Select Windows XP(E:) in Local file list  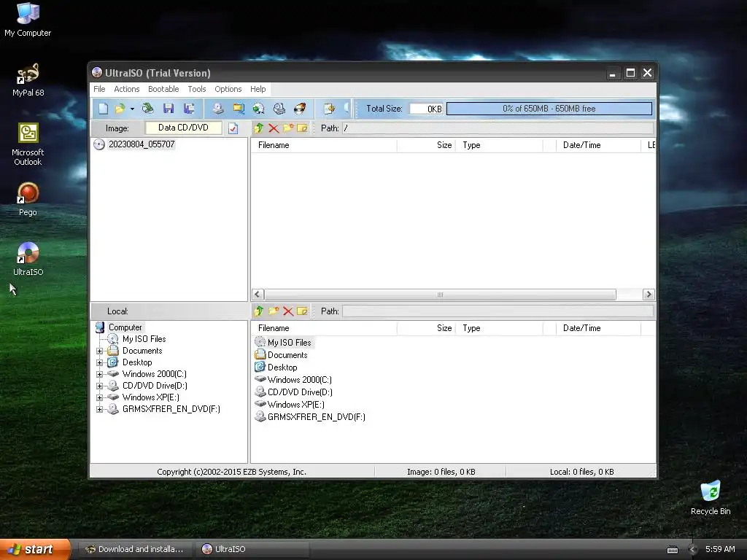296,404
